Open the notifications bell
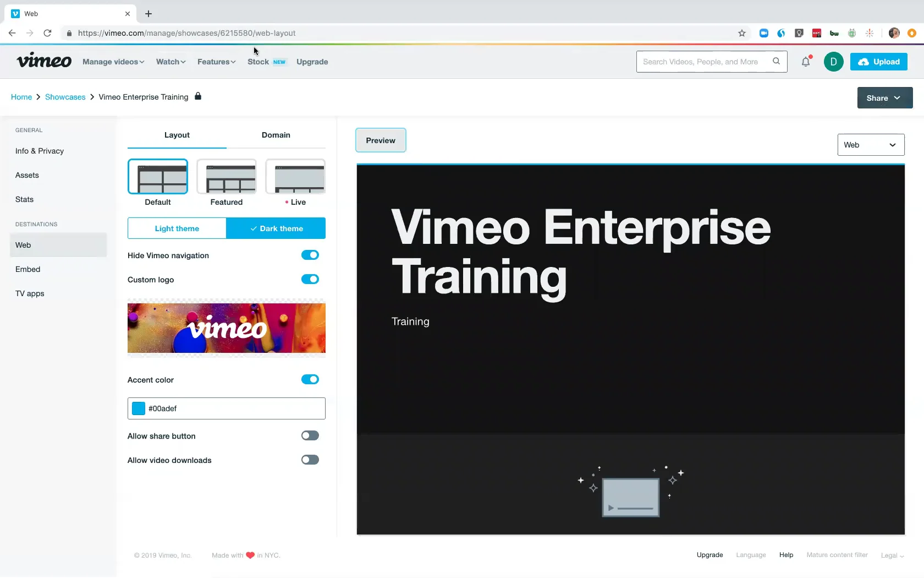 (806, 62)
